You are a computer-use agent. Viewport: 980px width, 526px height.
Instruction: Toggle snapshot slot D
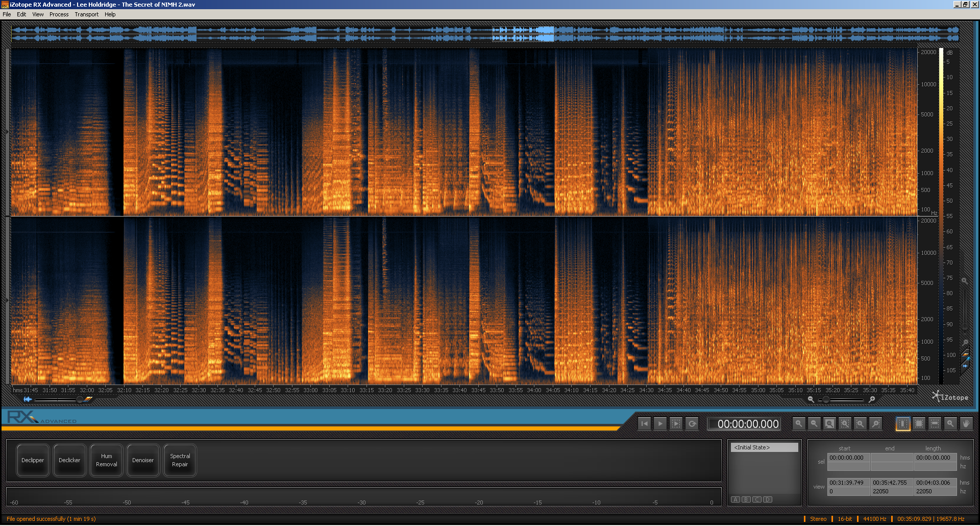click(x=767, y=499)
